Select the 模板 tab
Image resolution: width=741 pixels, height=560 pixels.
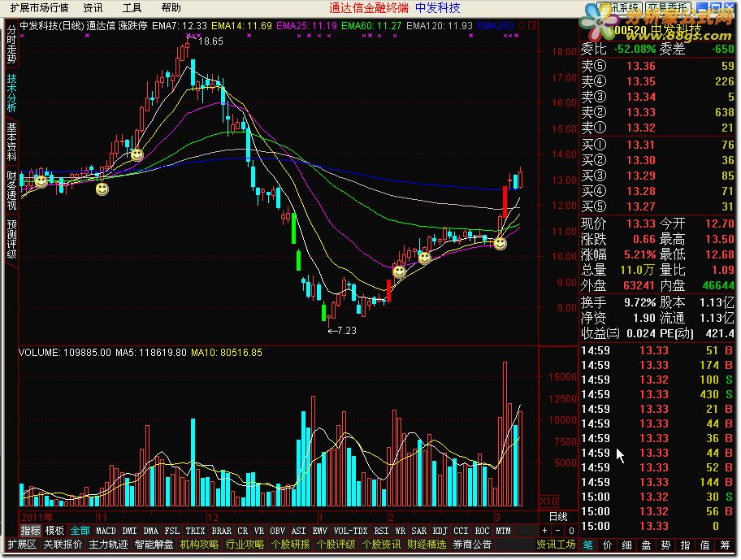point(54,531)
